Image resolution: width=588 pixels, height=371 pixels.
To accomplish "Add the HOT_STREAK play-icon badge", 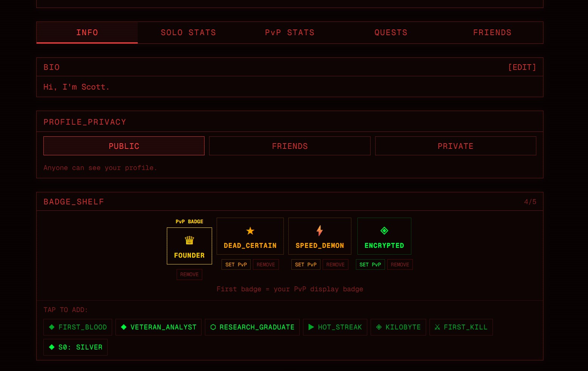I will [335, 327].
